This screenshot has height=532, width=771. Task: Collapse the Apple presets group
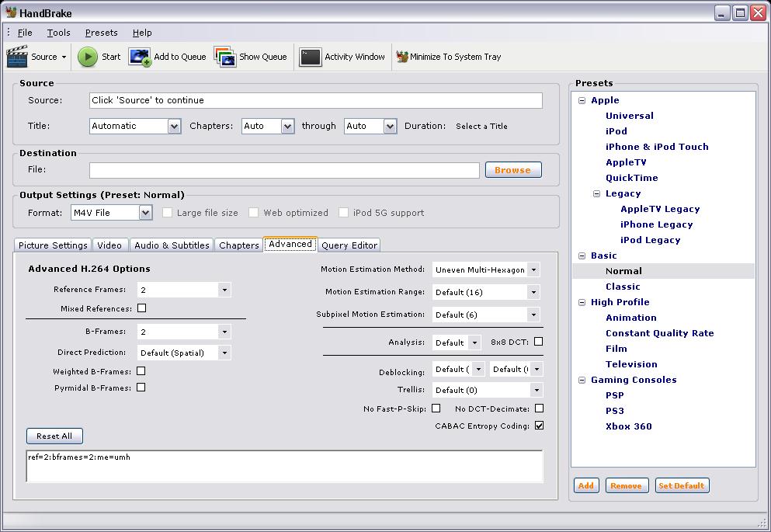(582, 100)
